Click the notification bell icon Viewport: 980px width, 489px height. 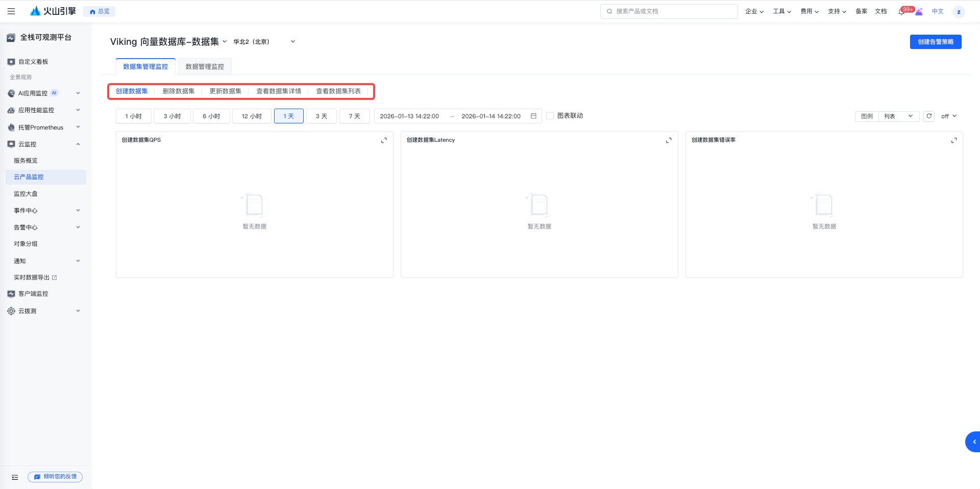(x=901, y=12)
